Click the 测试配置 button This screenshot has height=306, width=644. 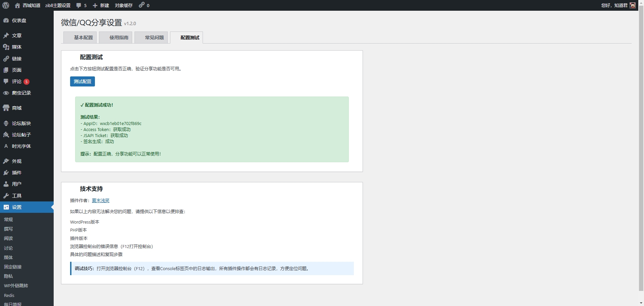[x=83, y=81]
